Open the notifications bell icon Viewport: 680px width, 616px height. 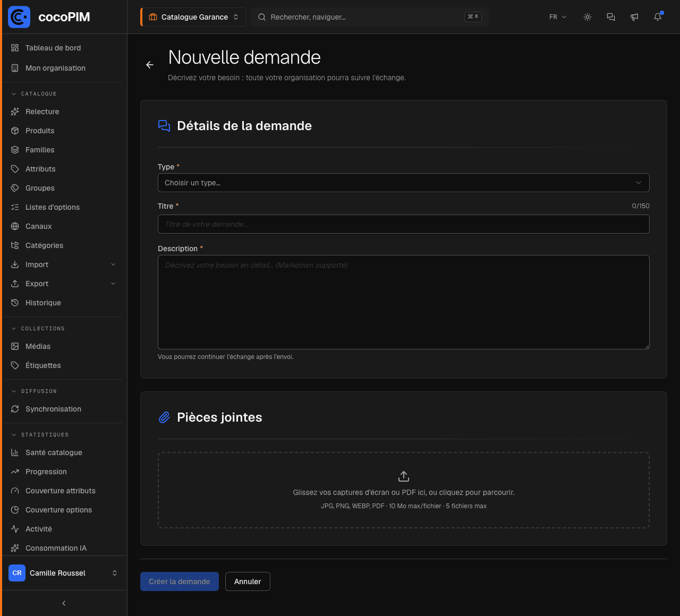click(x=658, y=17)
